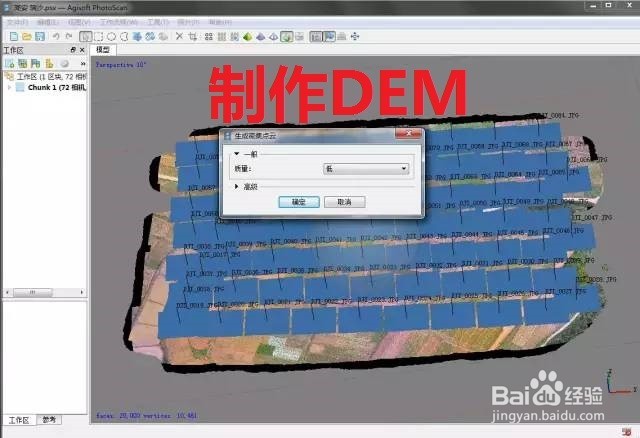Open the 帮助 menu
The width and height of the screenshot is (640, 438).
[x=220, y=22]
